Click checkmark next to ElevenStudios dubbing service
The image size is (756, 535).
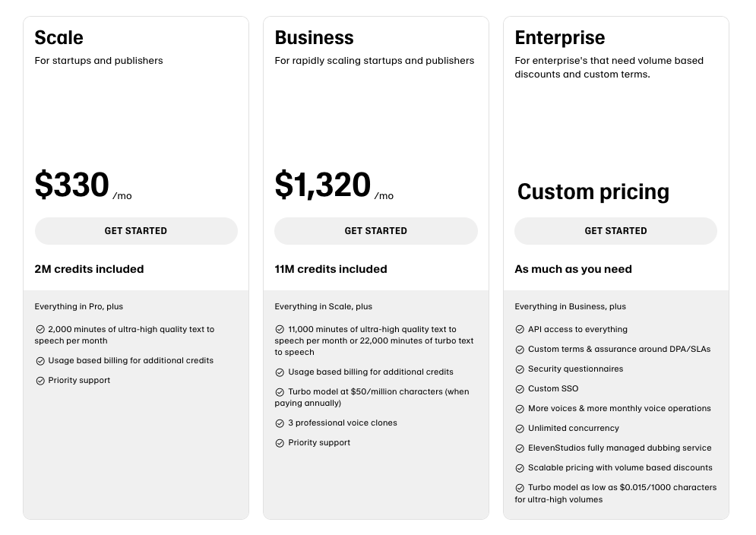coord(520,448)
